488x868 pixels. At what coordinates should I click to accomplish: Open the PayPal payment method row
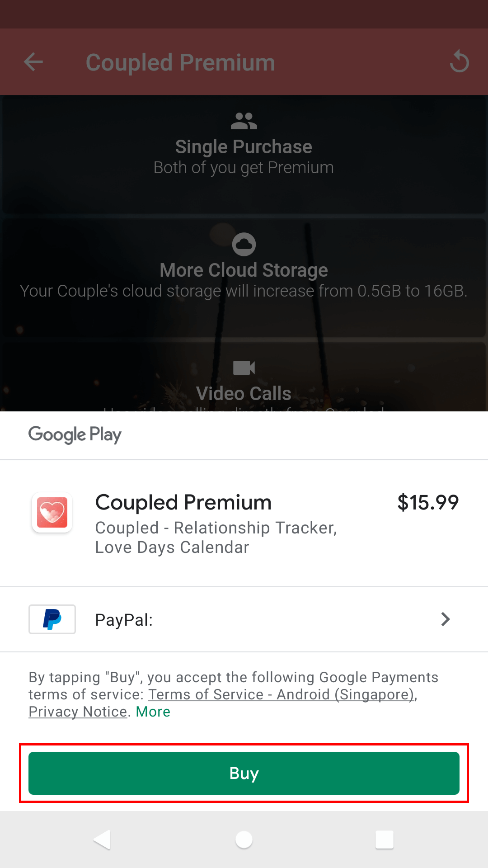coord(244,619)
